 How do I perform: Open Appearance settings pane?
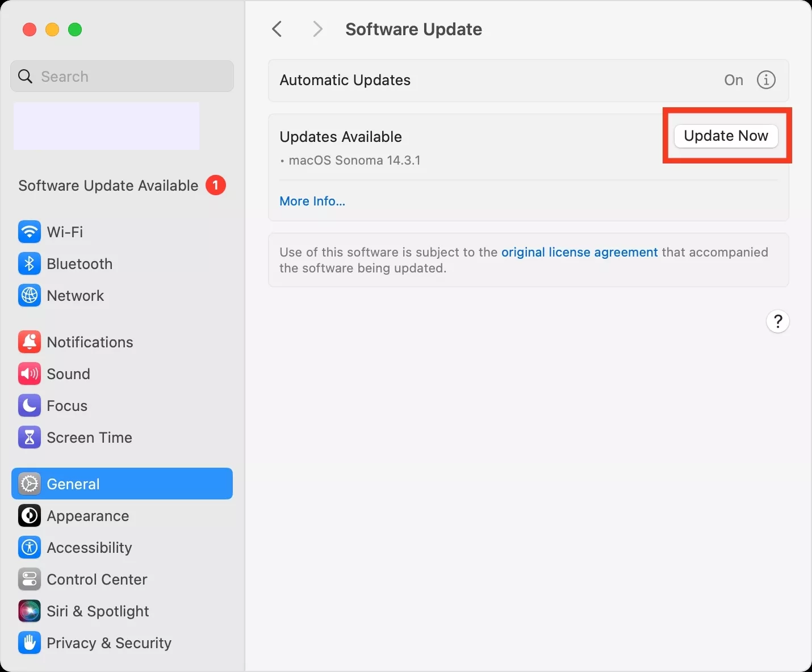pyautogui.click(x=88, y=516)
